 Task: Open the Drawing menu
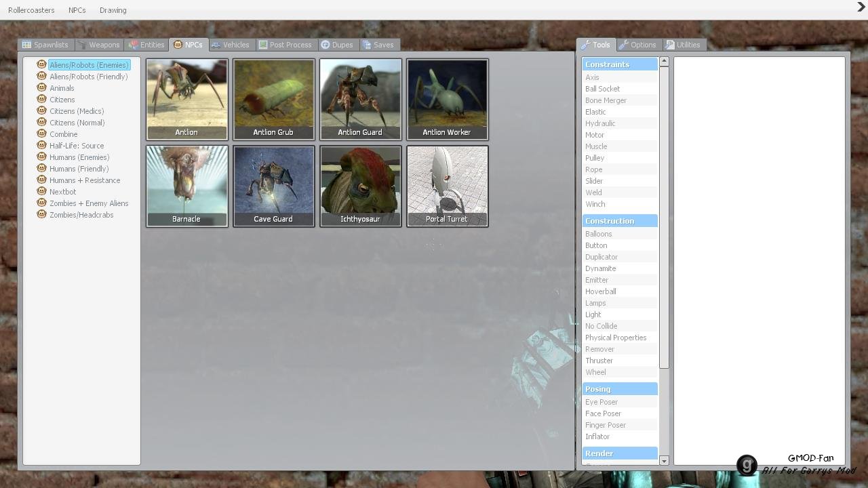point(113,10)
